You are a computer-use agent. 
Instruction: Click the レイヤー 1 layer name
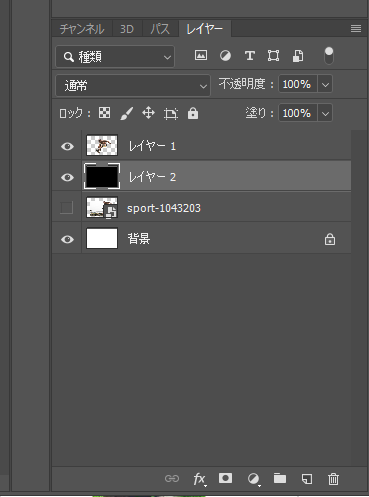(152, 146)
